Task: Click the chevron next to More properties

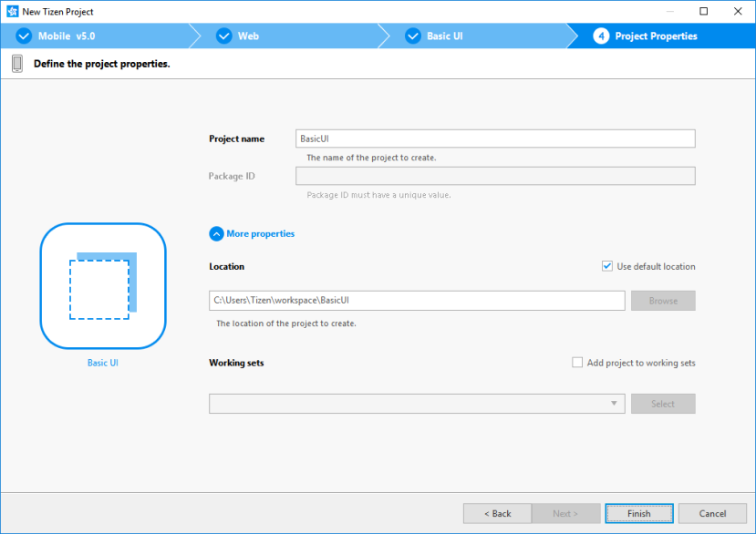Action: tap(216, 233)
